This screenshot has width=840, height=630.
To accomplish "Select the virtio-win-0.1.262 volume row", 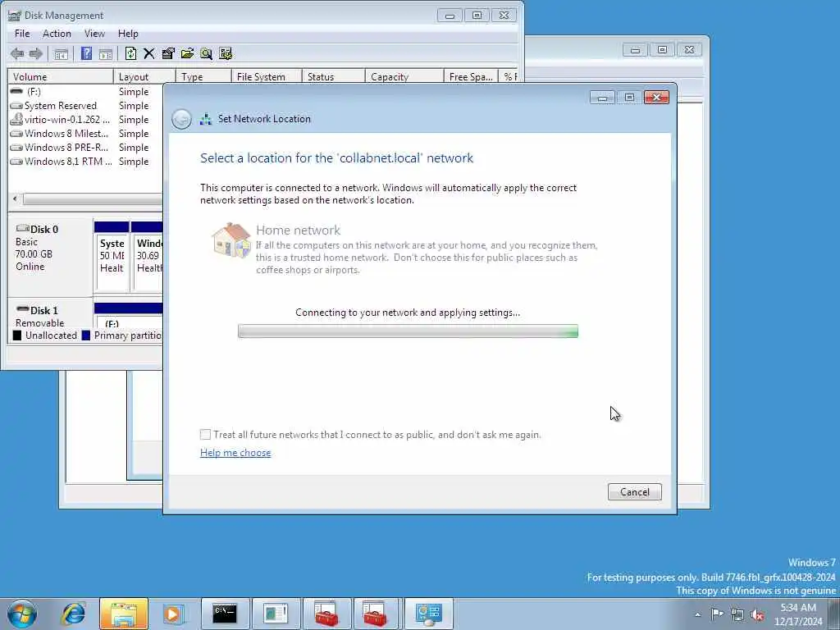I will [x=85, y=120].
